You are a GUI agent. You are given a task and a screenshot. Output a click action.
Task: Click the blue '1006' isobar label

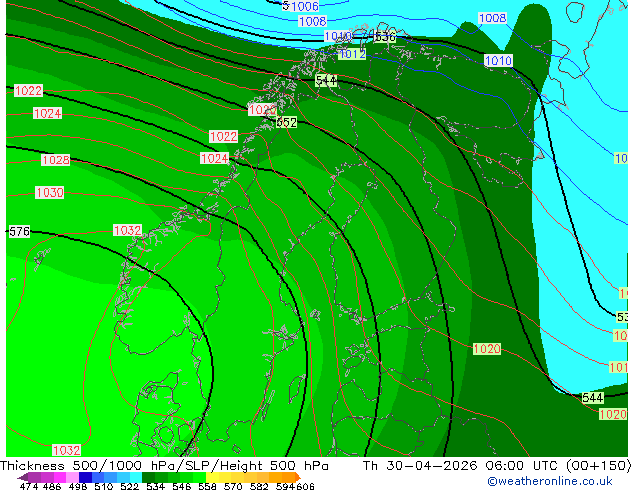coord(304,6)
